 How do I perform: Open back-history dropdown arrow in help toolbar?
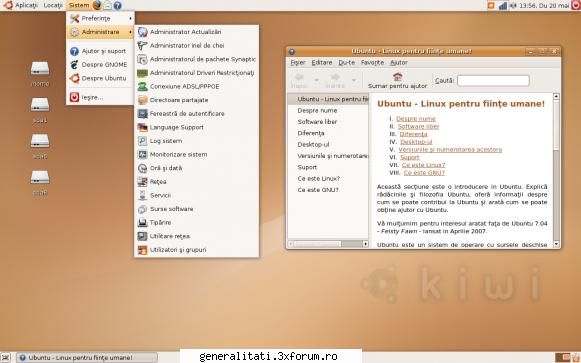pyautogui.click(x=316, y=80)
